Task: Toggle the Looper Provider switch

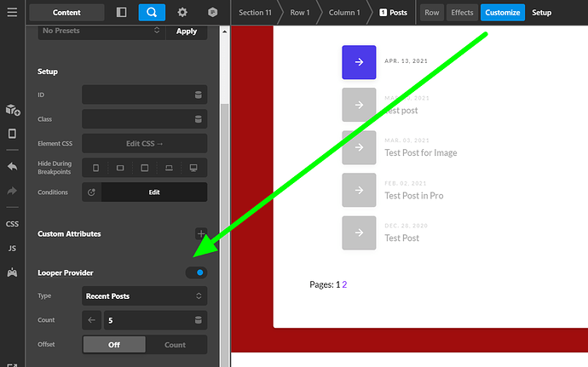Action: coord(196,272)
